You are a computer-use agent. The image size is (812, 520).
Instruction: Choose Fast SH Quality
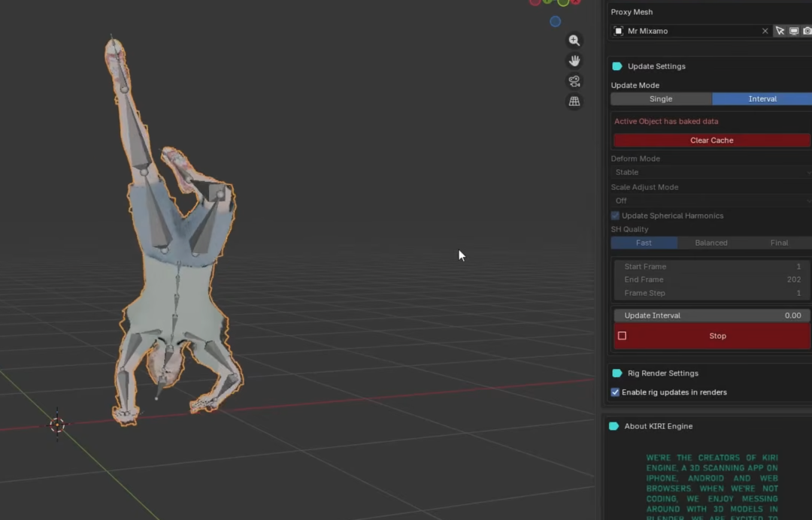(x=644, y=243)
